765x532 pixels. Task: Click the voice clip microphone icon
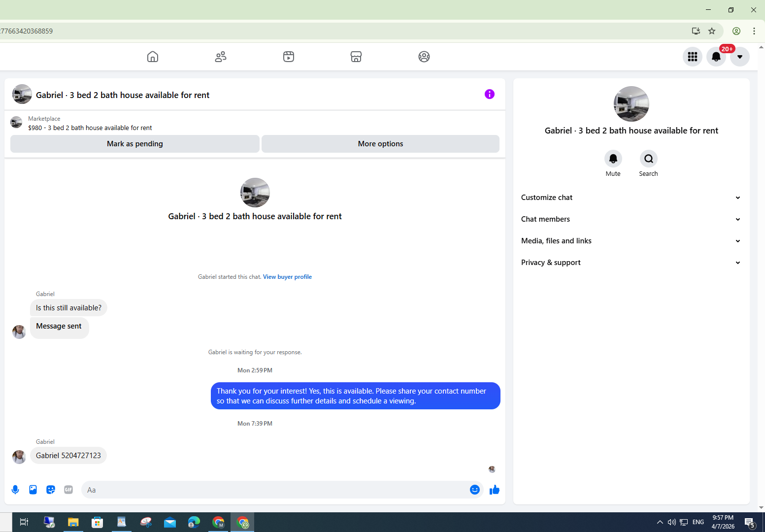point(15,490)
